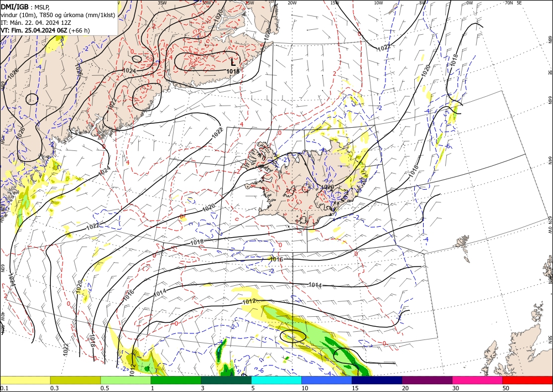This screenshot has width=553, height=392.
Task: Click the '5W' longitude label at top
Action: point(422,3)
